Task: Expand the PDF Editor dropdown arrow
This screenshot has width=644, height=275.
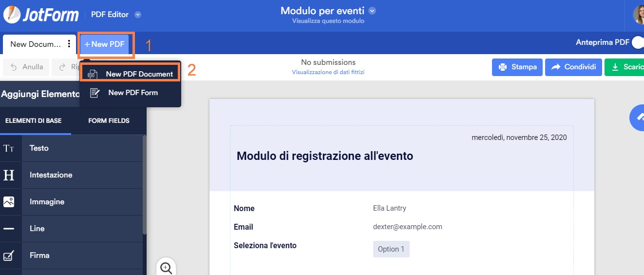Action: (138, 15)
